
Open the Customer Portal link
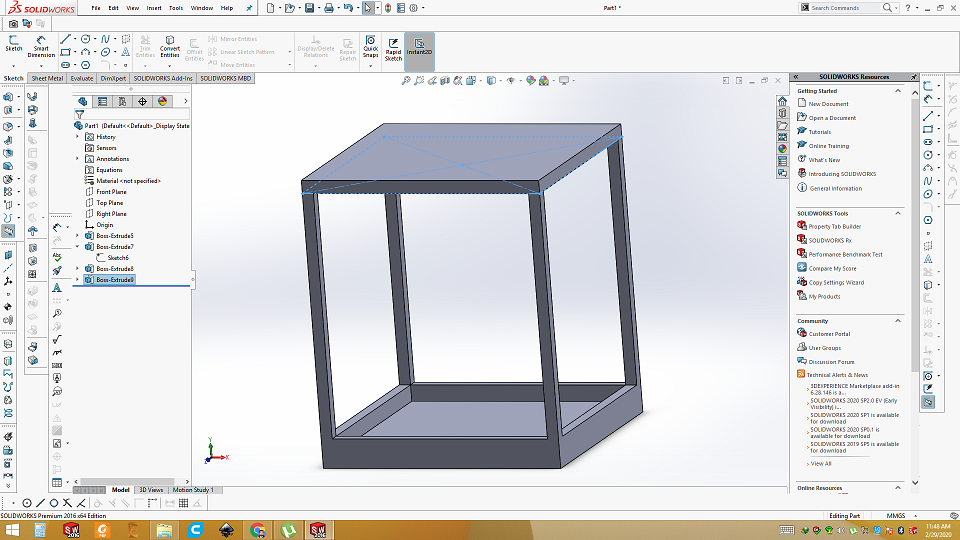click(830, 334)
